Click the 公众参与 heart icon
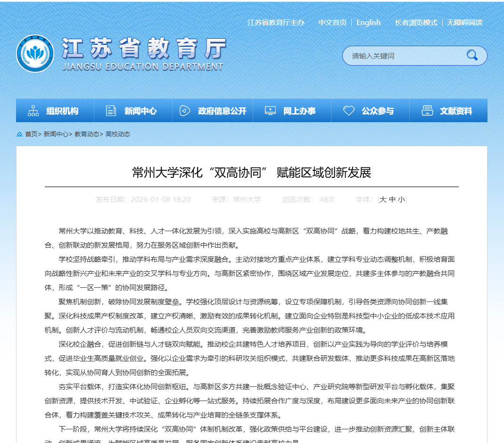 [x=348, y=111]
